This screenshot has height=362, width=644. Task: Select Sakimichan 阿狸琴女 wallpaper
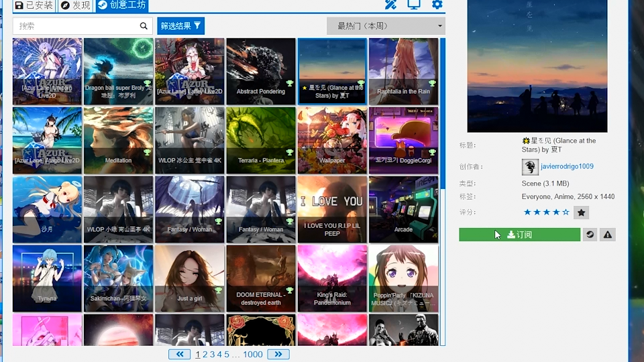(x=118, y=278)
